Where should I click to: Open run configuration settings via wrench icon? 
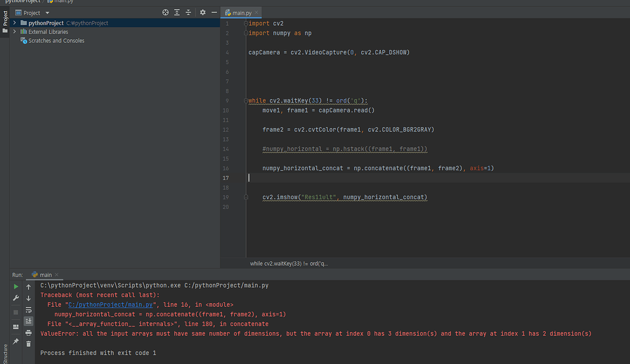pos(15,298)
